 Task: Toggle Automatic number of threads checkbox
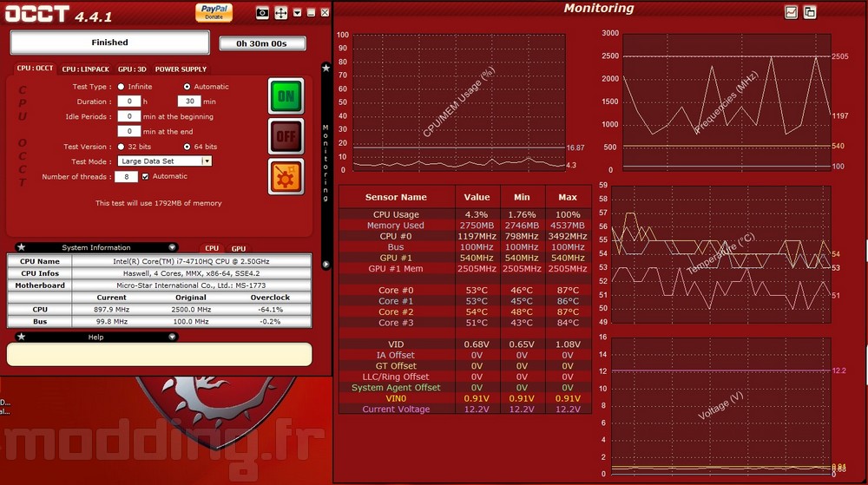pyautogui.click(x=145, y=176)
